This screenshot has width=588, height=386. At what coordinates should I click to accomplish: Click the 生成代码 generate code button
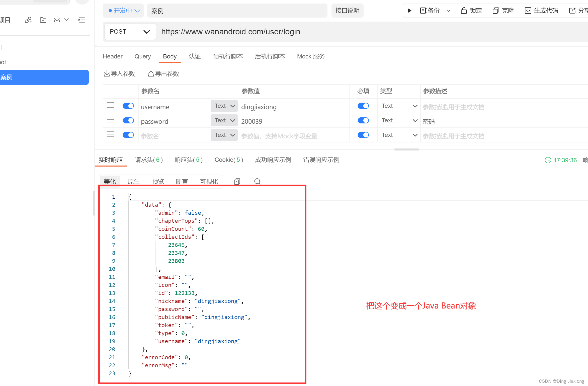tap(541, 11)
